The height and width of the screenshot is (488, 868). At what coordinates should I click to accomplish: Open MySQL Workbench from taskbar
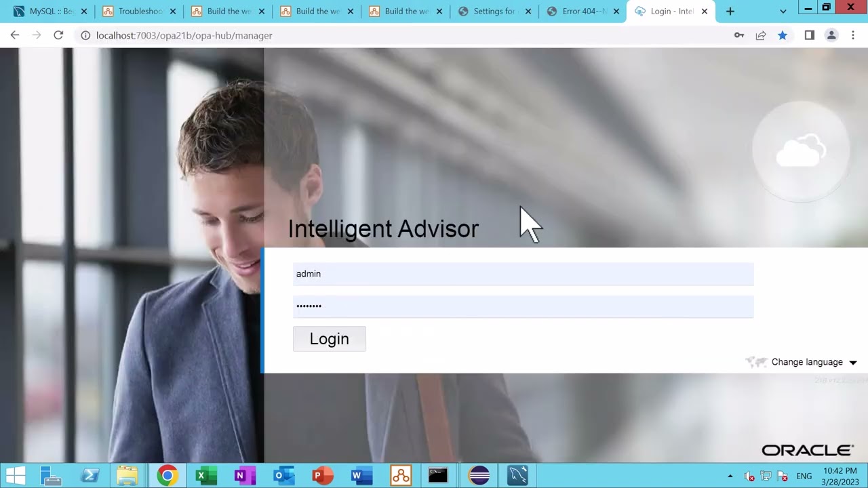click(x=517, y=476)
